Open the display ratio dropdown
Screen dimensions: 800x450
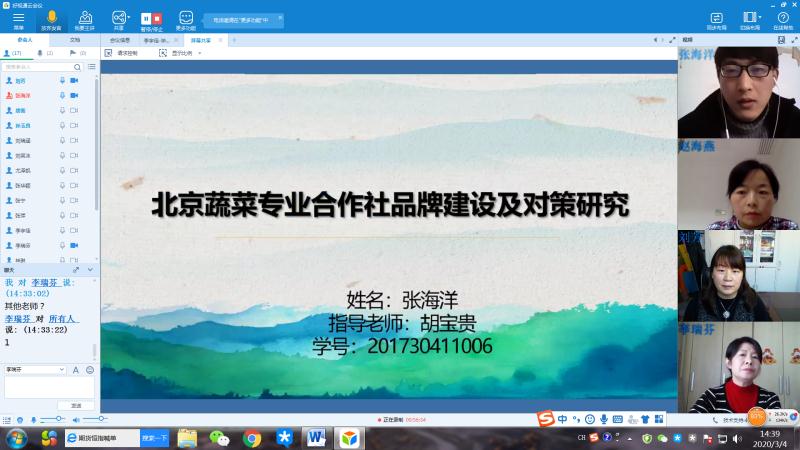(184, 53)
